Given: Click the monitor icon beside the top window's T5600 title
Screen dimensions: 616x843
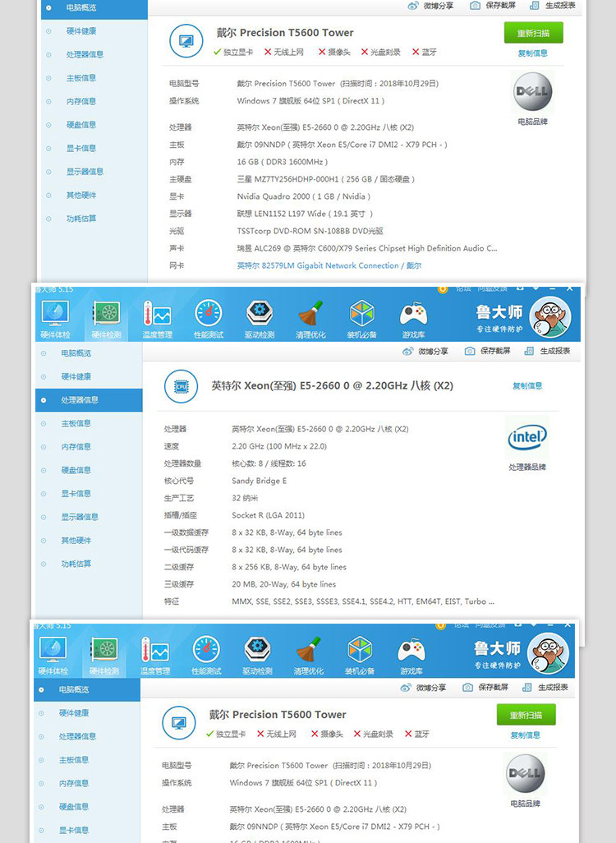Looking at the screenshot, I should (x=186, y=41).
